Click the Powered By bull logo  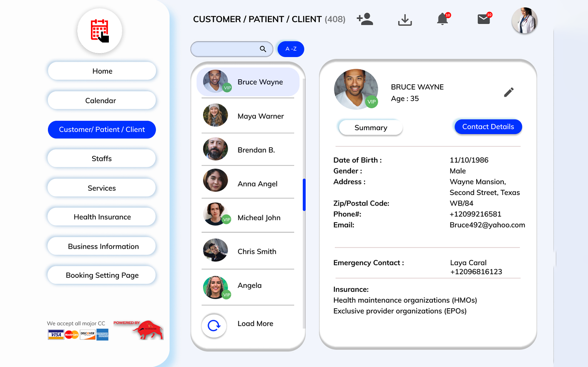[138, 330]
